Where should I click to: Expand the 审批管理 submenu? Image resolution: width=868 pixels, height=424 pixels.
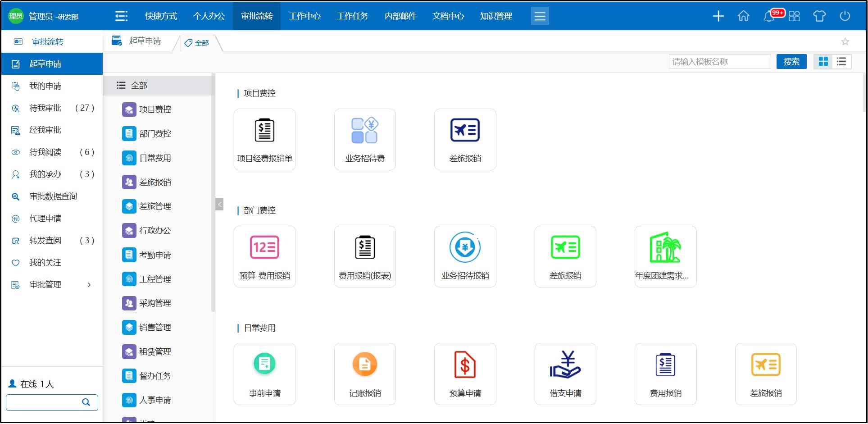[x=89, y=285]
